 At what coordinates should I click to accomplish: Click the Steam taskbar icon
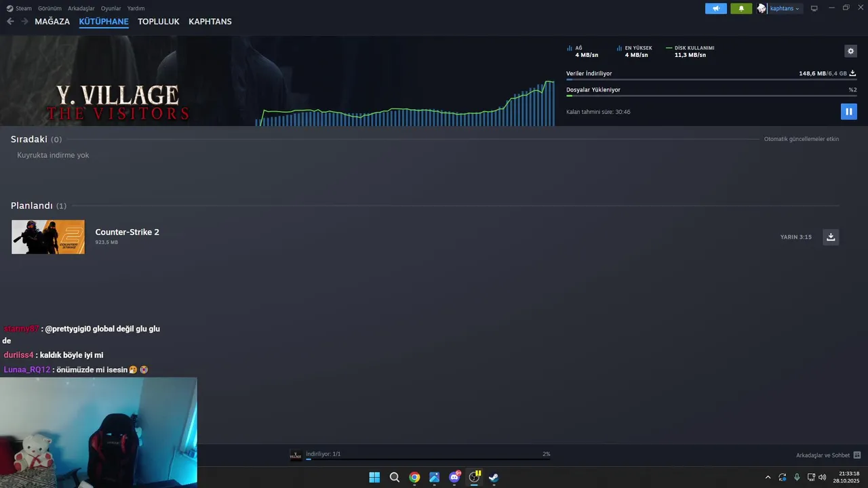[494, 477]
